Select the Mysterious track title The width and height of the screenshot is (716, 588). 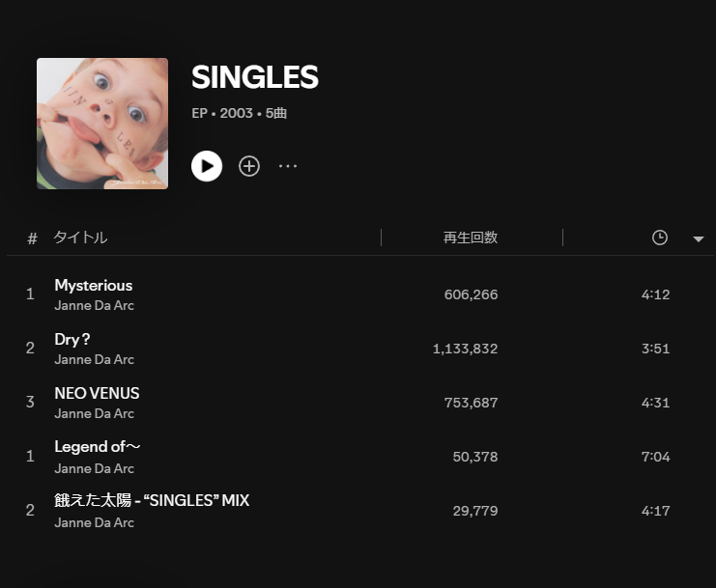pos(94,285)
